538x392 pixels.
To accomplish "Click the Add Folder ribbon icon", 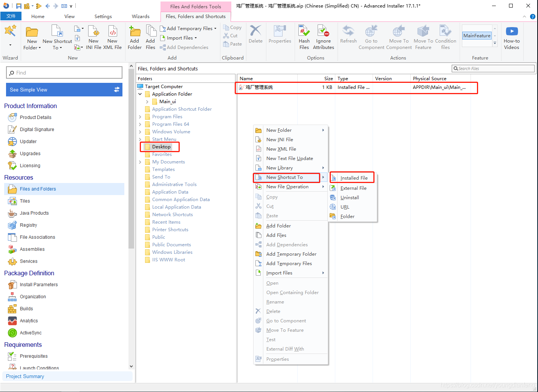I will [x=134, y=38].
